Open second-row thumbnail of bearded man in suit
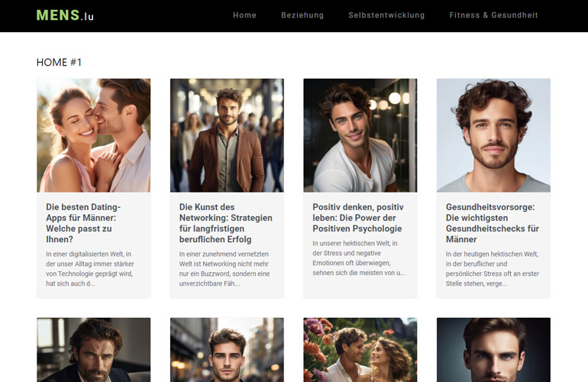 [94, 350]
